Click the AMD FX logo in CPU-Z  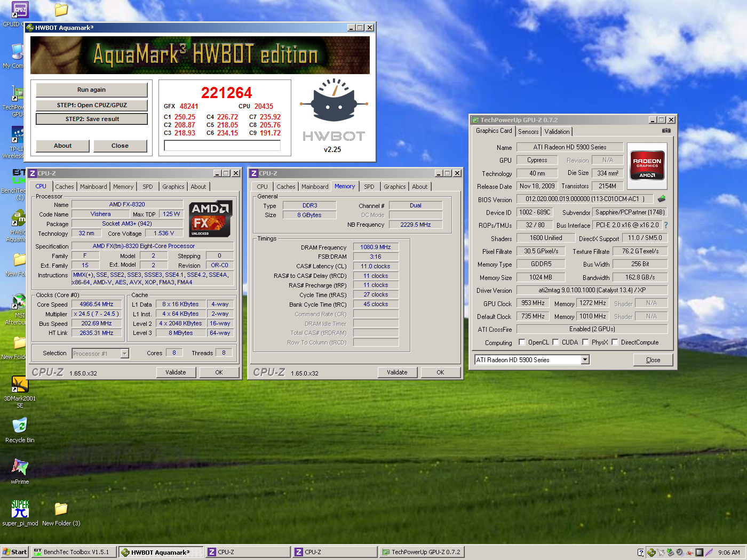(210, 219)
